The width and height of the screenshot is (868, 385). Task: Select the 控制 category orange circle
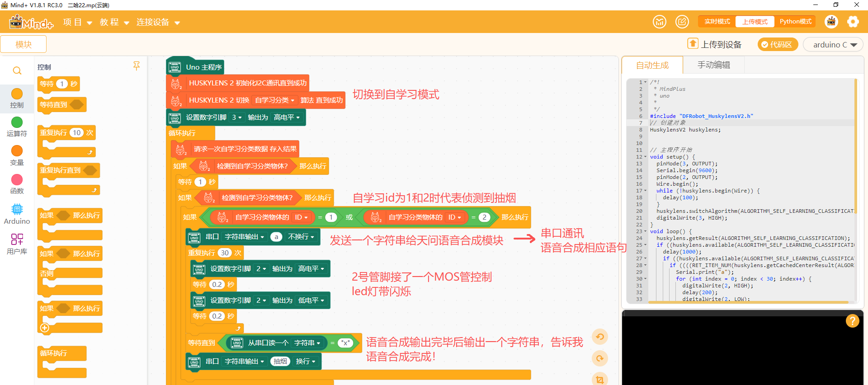(x=17, y=94)
